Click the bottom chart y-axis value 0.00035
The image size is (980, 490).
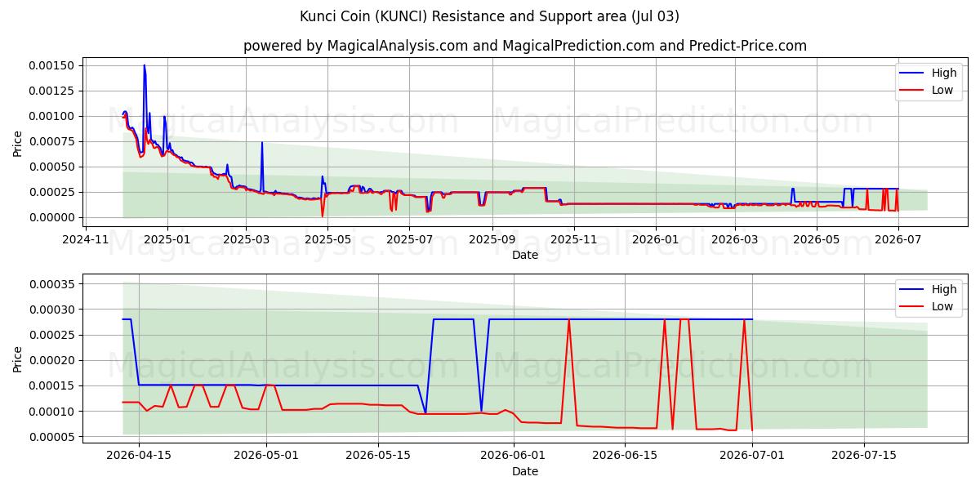click(x=54, y=284)
